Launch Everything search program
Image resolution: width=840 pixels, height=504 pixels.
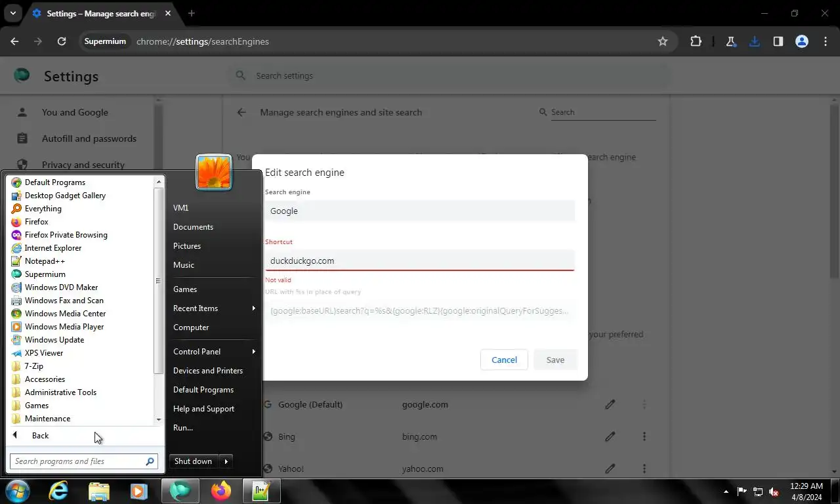click(x=43, y=209)
